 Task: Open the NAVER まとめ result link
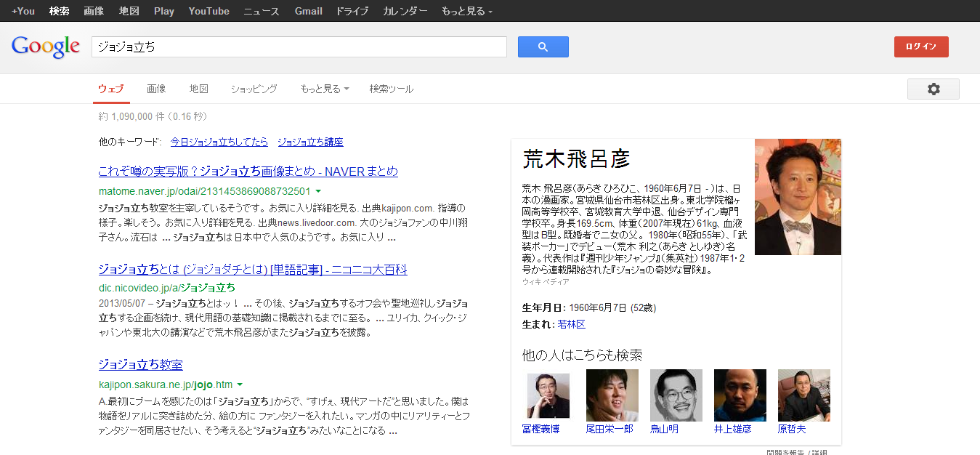coord(248,172)
